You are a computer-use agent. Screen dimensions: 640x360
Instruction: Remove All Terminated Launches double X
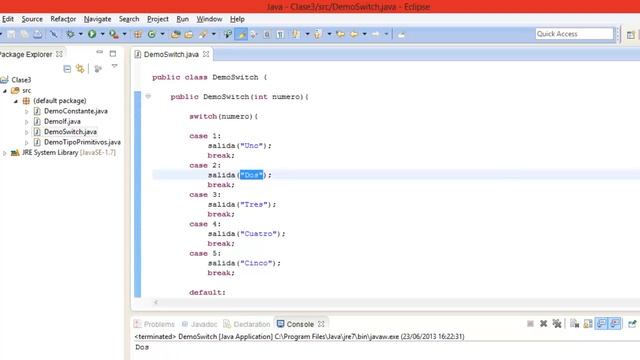(x=557, y=324)
